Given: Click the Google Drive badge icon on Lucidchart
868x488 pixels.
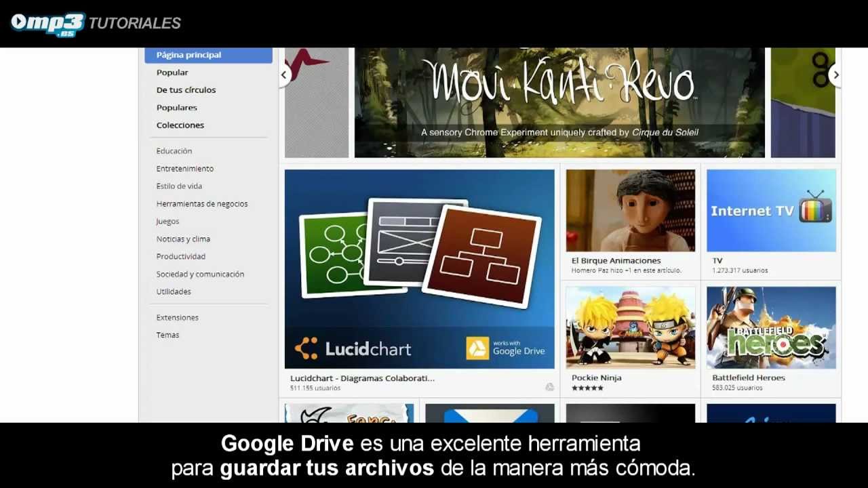Looking at the screenshot, I should (506, 348).
